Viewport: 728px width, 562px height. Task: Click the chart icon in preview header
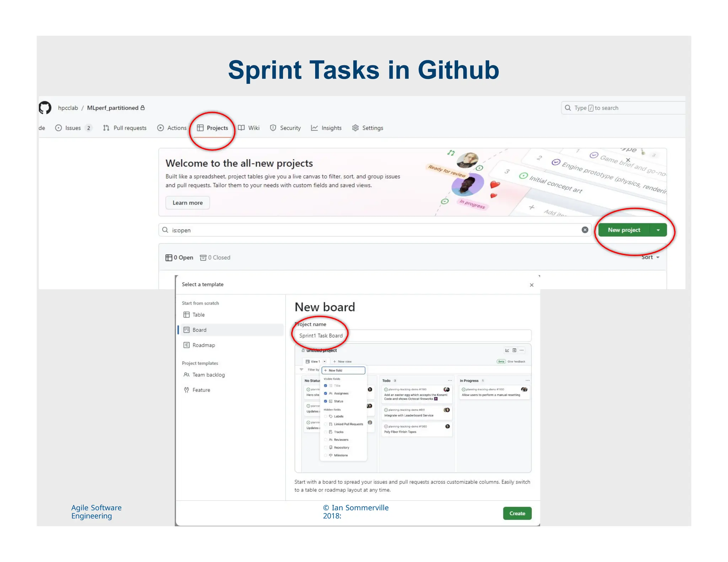tap(507, 350)
